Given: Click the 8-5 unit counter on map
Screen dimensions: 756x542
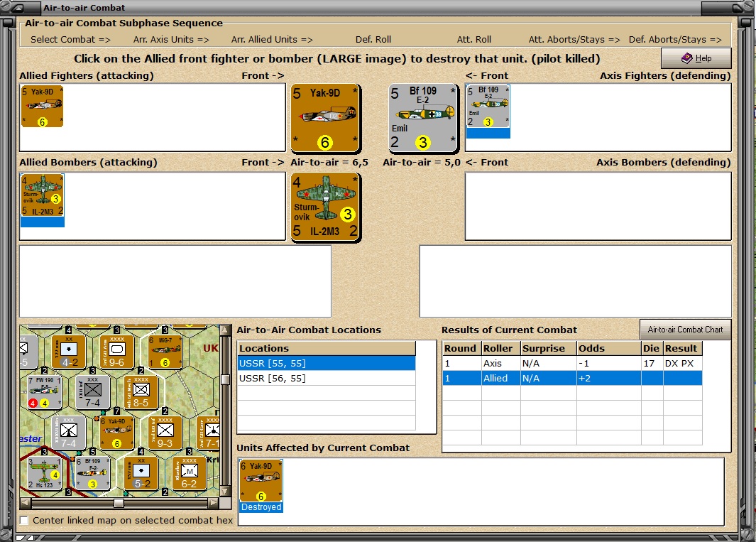Looking at the screenshot, I should pos(141,392).
